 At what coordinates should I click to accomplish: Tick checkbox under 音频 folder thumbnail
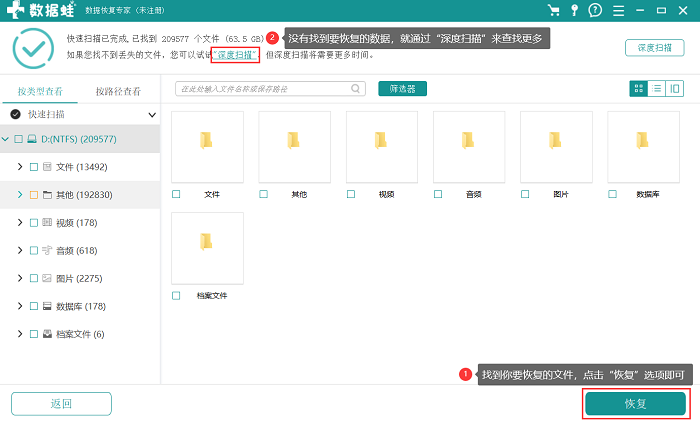(x=438, y=194)
